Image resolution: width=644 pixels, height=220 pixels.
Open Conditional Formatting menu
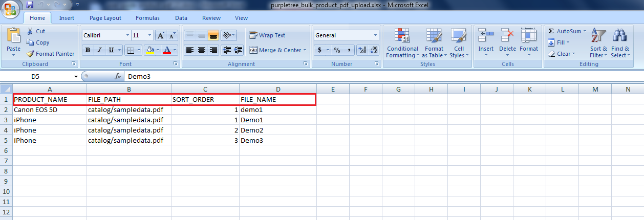tap(402, 43)
